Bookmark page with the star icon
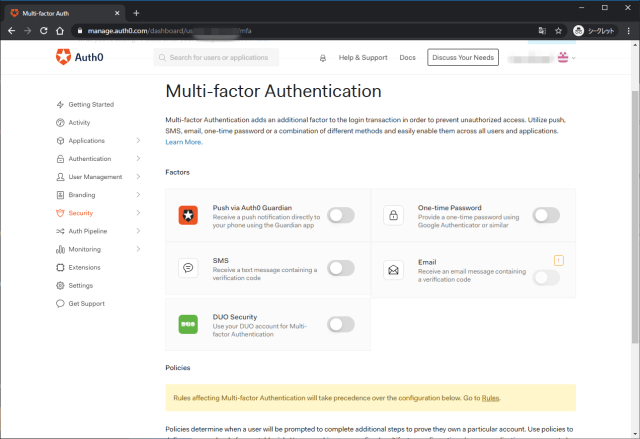The height and width of the screenshot is (439, 640). click(558, 31)
